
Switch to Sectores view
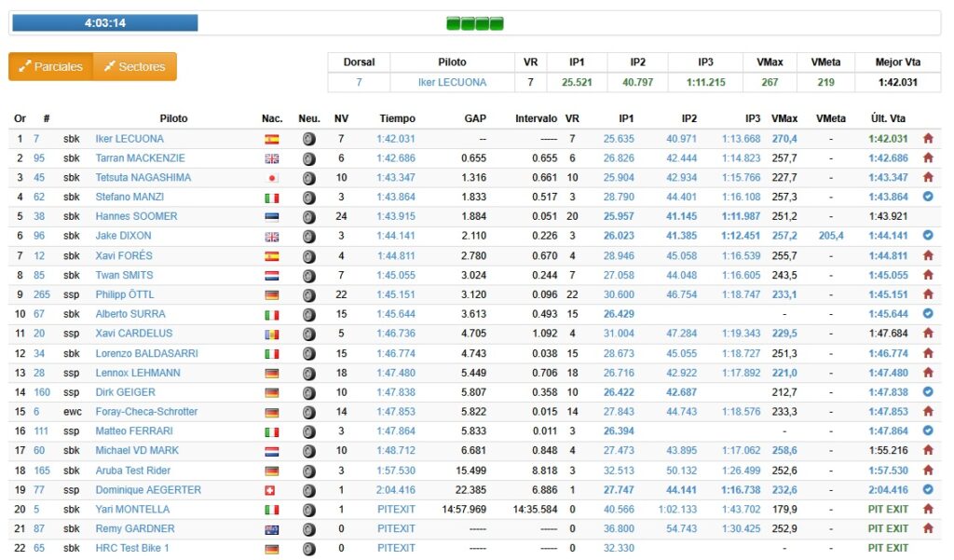[135, 66]
